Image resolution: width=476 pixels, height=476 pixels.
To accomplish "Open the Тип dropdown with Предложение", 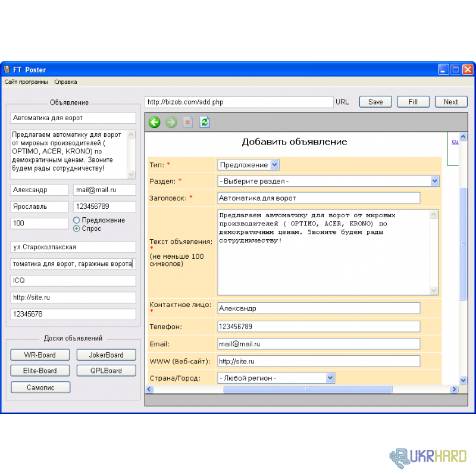I will point(249,165).
